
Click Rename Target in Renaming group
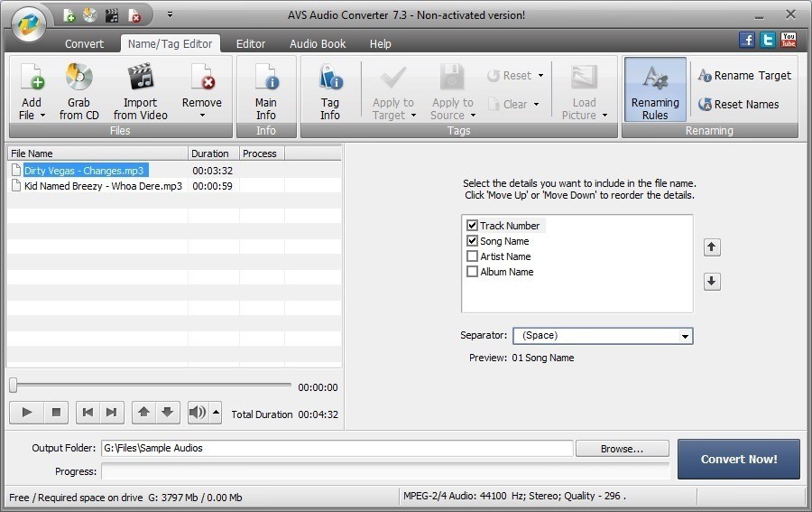[744, 76]
